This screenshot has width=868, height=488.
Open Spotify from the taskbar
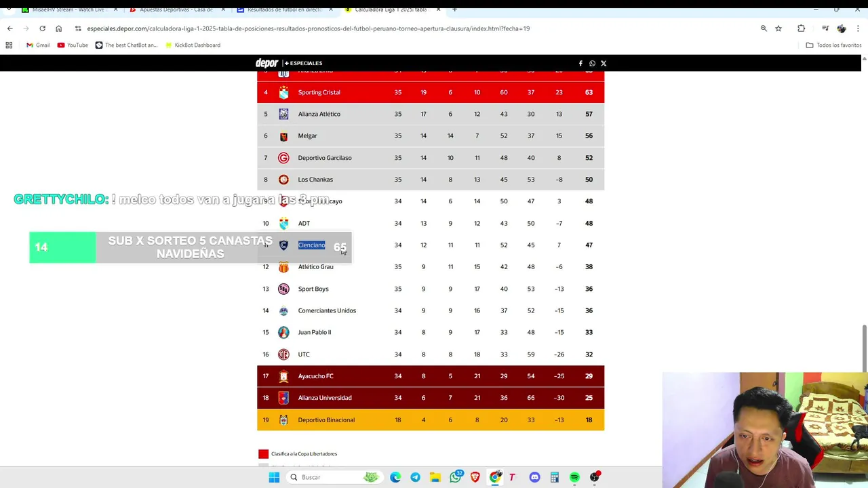click(x=574, y=477)
